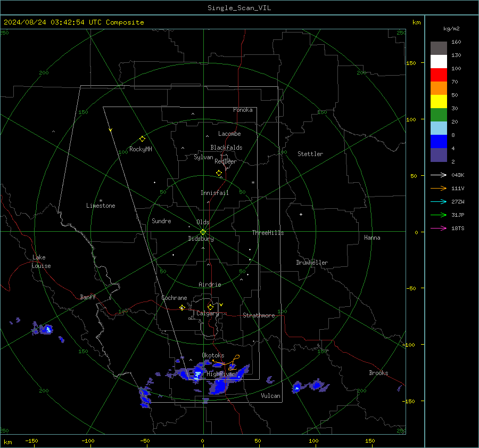
Task: Click the 2024/08/24 03:42:54 UTC Composite timestamp
Action: [73, 22]
